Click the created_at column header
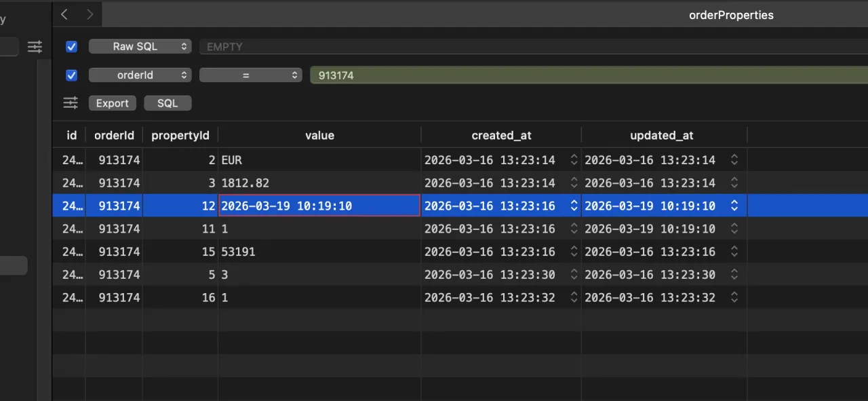 501,136
